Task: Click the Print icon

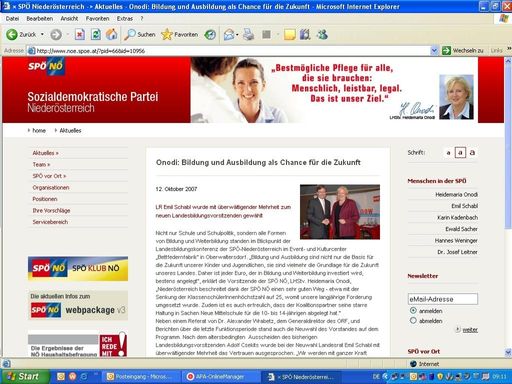Action: (x=248, y=34)
